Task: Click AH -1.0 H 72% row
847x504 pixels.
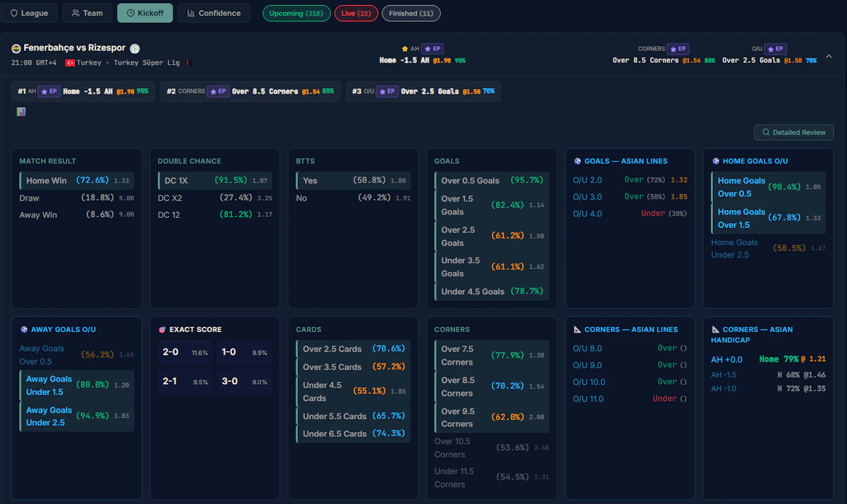Action: [x=768, y=389]
